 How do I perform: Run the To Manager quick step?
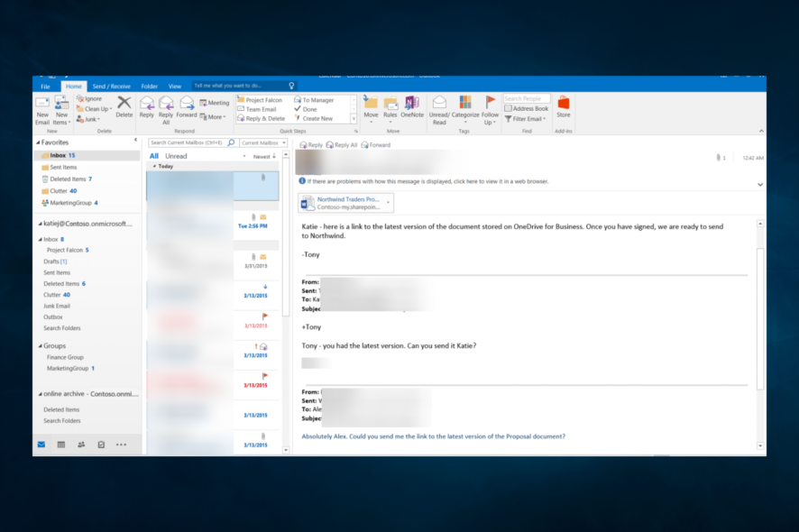pos(314,100)
